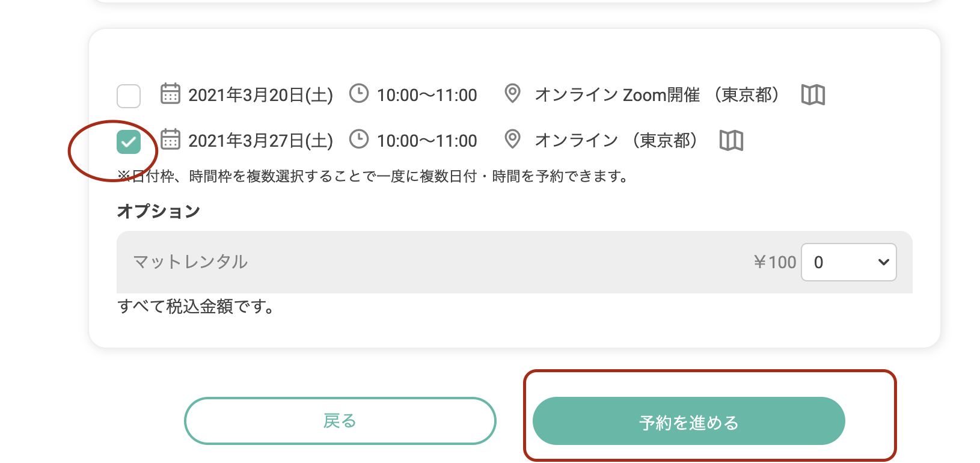The width and height of the screenshot is (980, 463).
Task: Open the map icon in the March 27 row
Action: 731,141
